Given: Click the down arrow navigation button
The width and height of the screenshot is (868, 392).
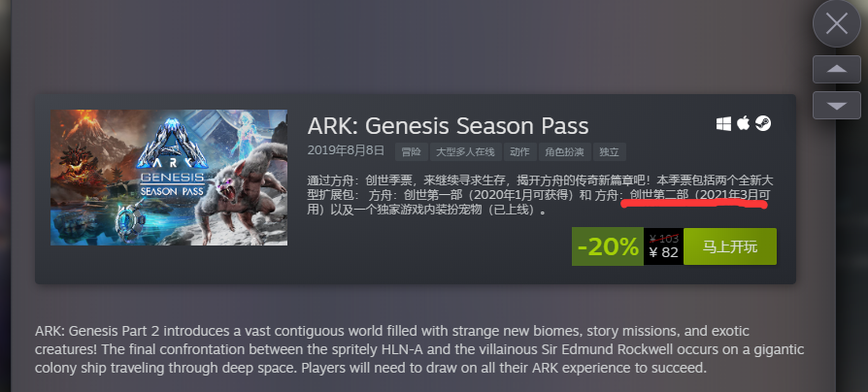Looking at the screenshot, I should pyautogui.click(x=837, y=105).
